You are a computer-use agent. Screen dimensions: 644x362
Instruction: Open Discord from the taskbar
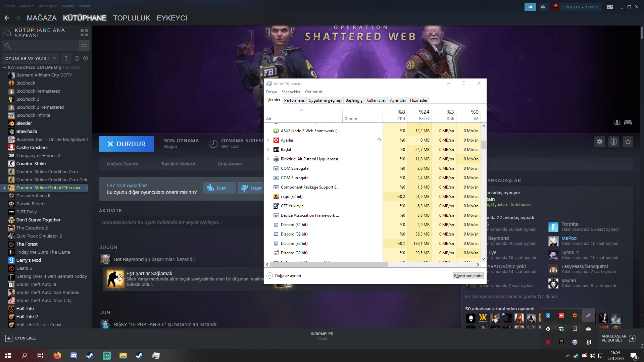coord(74,356)
